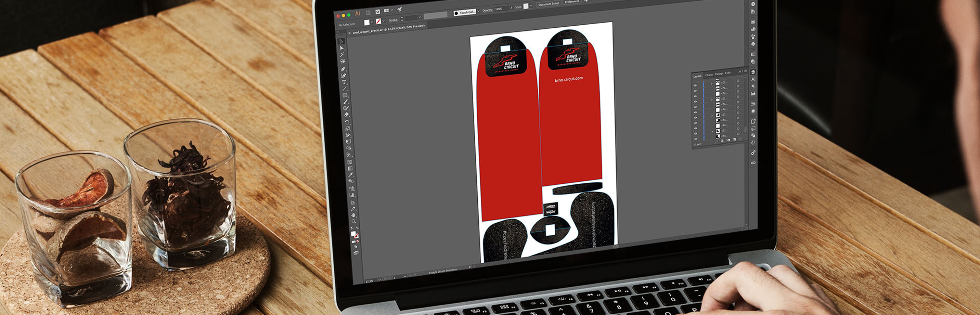Open Adobe Stock via St icon

[378, 12]
